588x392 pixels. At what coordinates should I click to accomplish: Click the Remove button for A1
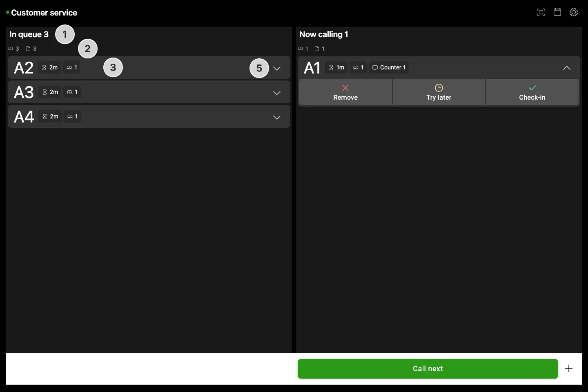345,92
